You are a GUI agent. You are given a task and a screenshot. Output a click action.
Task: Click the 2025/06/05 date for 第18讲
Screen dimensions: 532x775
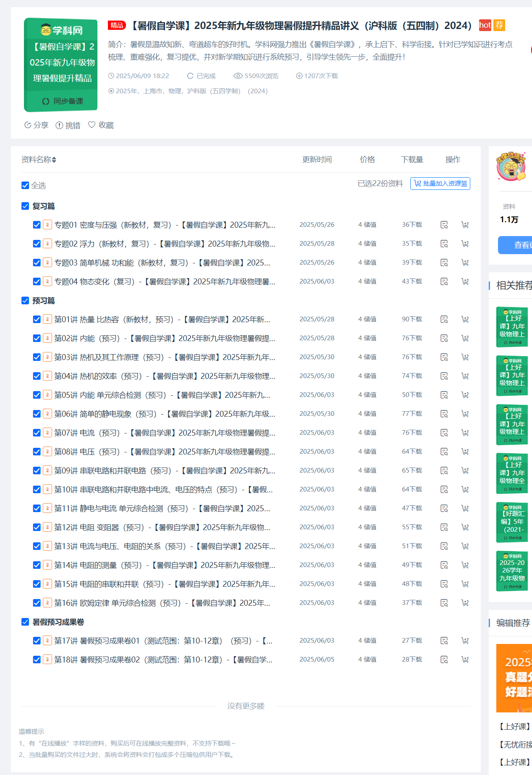click(x=317, y=659)
